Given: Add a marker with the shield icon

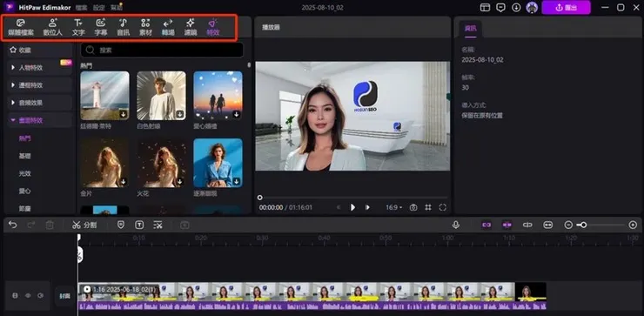Looking at the screenshot, I should point(121,225).
